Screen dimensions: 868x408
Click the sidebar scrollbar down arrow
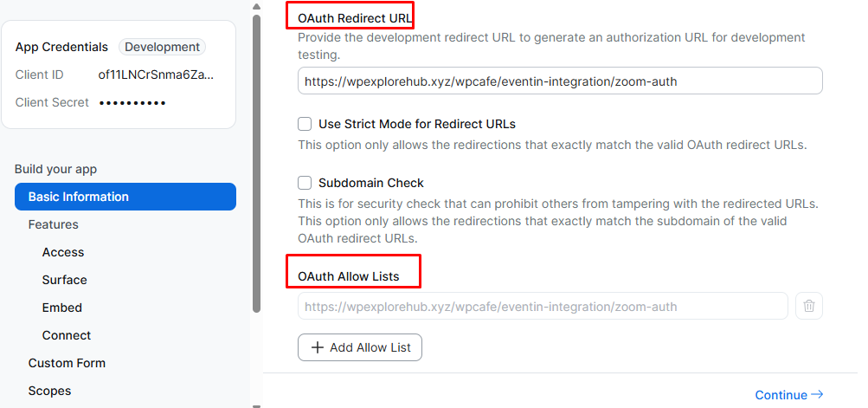tap(256, 403)
